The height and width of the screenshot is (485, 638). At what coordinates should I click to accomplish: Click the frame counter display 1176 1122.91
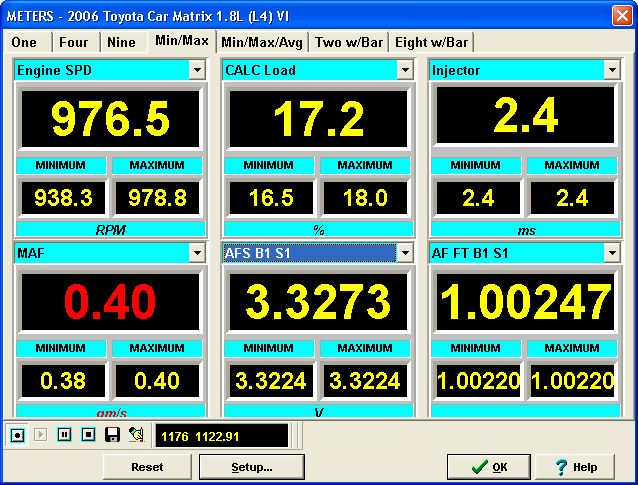[x=221, y=435]
